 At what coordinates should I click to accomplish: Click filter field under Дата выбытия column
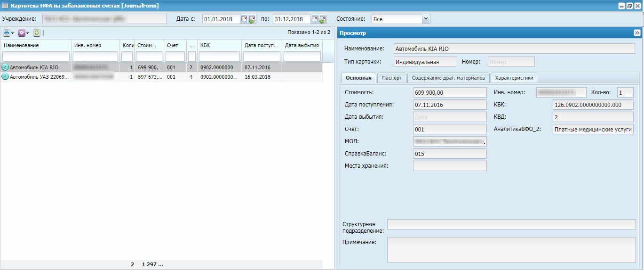[x=302, y=57]
